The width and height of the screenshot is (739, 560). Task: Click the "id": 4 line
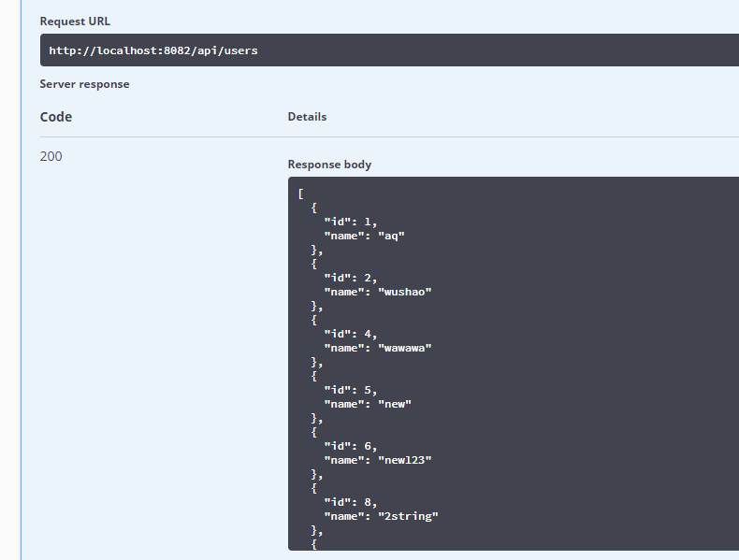pos(351,334)
